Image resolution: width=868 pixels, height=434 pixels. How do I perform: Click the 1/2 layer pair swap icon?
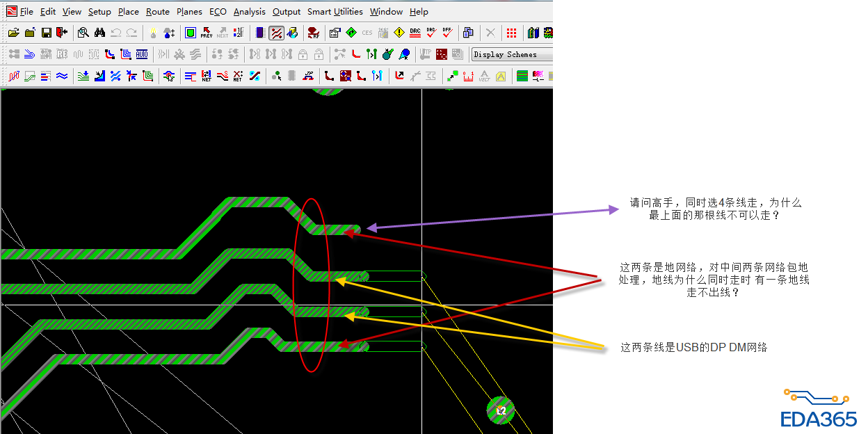[x=239, y=33]
